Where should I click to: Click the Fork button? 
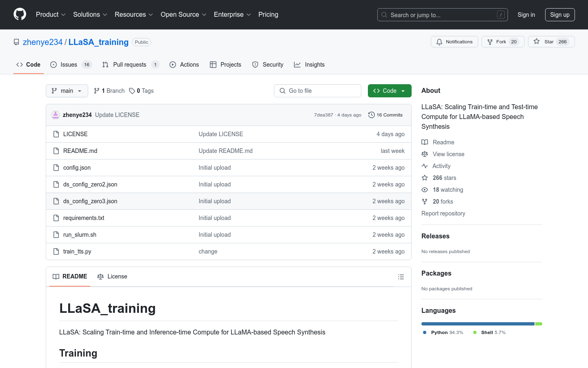pos(503,42)
